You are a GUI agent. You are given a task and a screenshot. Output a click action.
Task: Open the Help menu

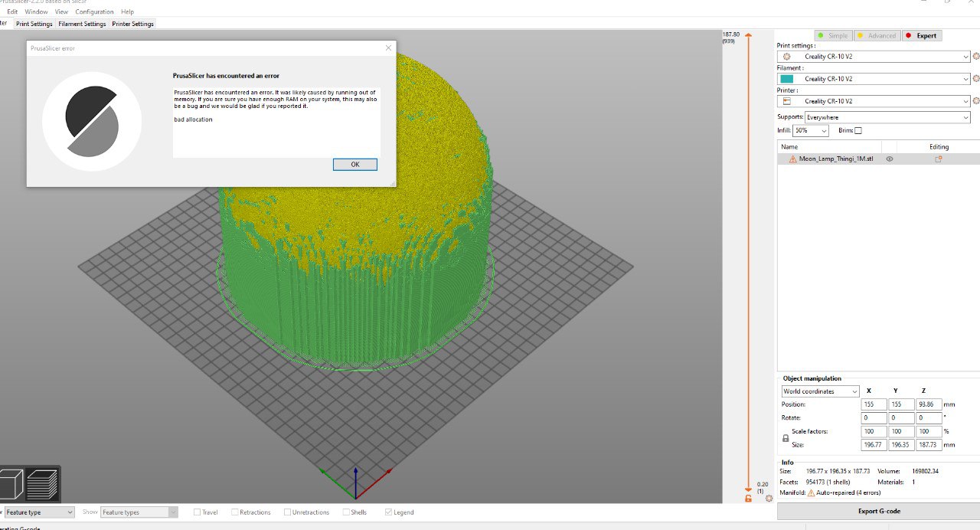coord(127,11)
